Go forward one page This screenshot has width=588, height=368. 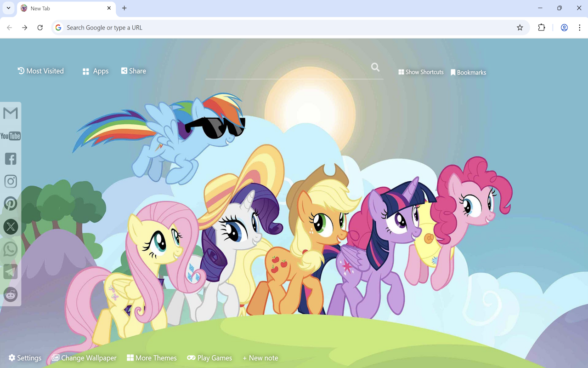coord(25,28)
